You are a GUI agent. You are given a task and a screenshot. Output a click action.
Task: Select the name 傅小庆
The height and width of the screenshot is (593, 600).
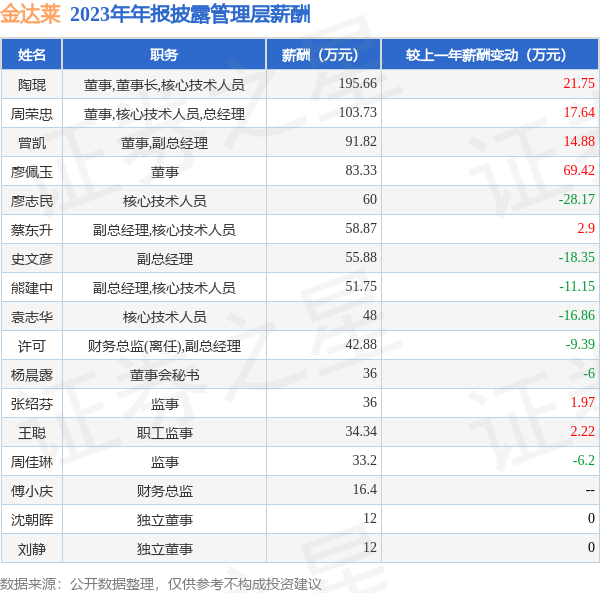click(x=32, y=491)
